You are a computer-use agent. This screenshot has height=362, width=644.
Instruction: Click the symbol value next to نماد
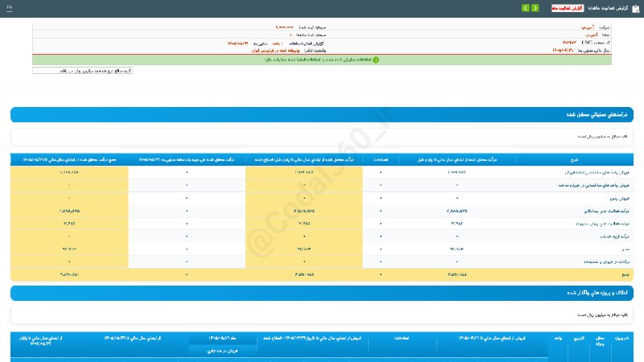click(x=592, y=35)
